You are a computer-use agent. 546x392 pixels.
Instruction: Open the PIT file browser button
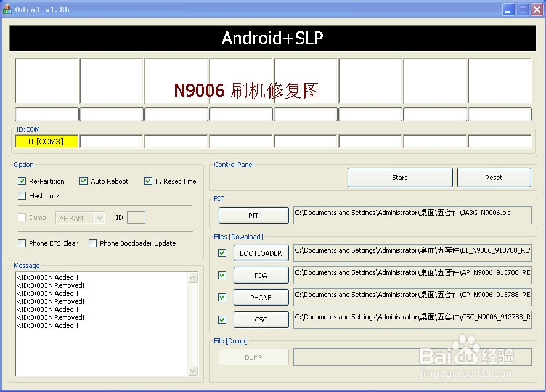pos(253,216)
